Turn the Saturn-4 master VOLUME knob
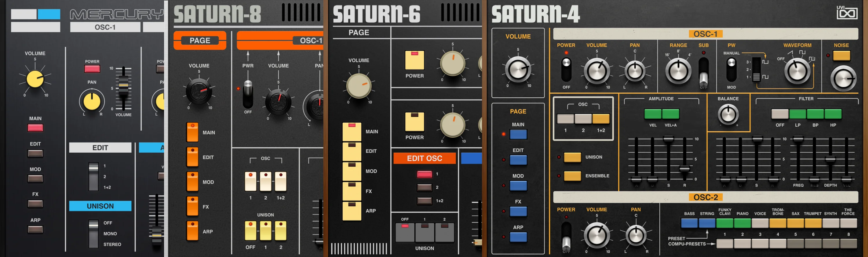 [x=518, y=69]
